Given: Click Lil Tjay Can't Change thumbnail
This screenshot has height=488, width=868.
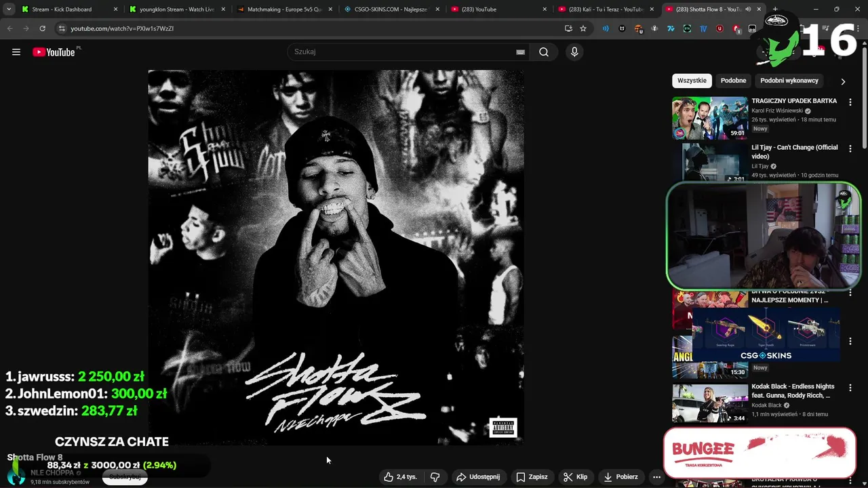Looking at the screenshot, I should (x=710, y=163).
